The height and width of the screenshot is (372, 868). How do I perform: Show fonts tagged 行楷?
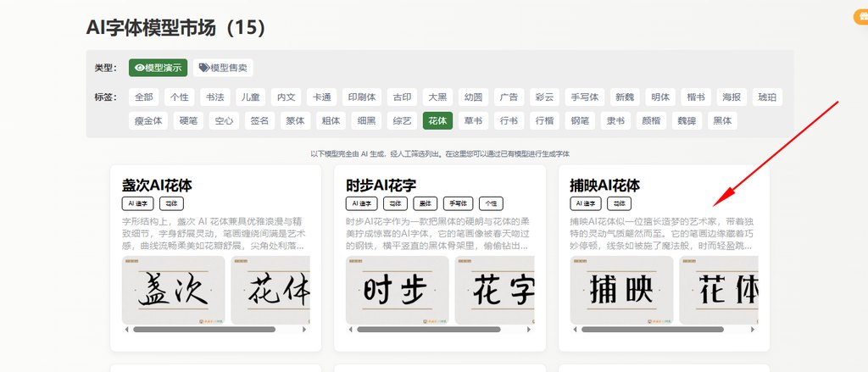[544, 120]
